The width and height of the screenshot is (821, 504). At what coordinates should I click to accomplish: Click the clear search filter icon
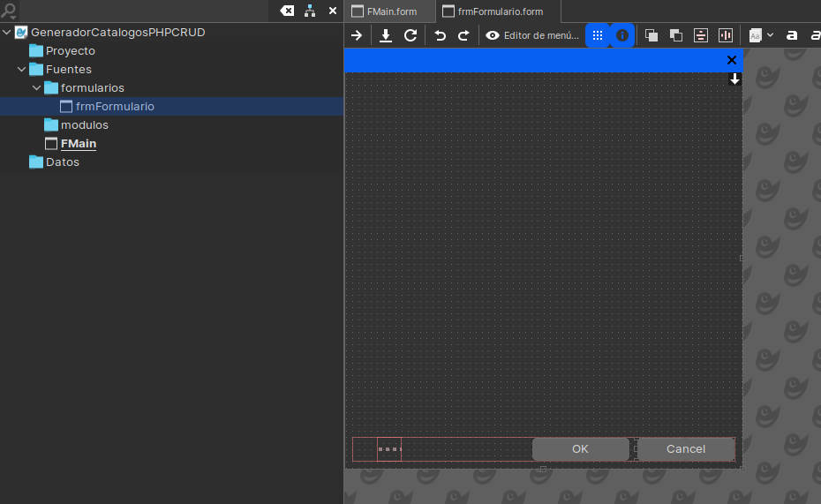287,11
